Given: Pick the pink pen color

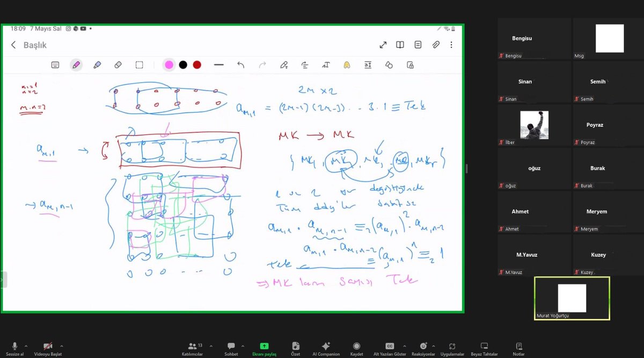Looking at the screenshot, I should [169, 65].
